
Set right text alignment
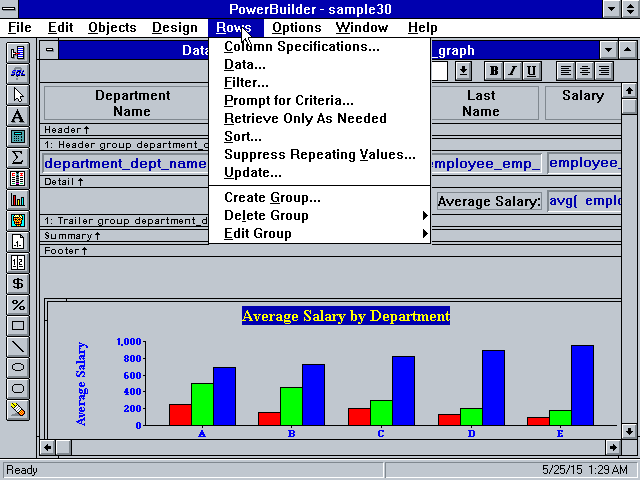(604, 71)
